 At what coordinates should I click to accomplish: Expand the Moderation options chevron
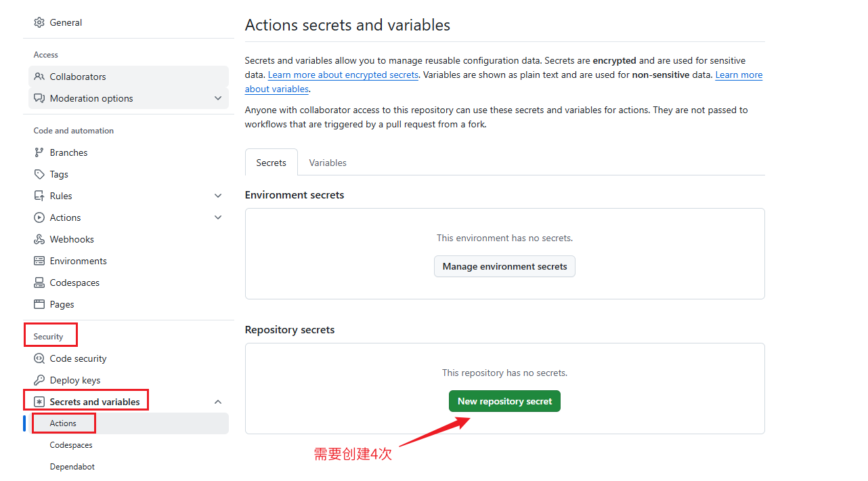pos(218,98)
